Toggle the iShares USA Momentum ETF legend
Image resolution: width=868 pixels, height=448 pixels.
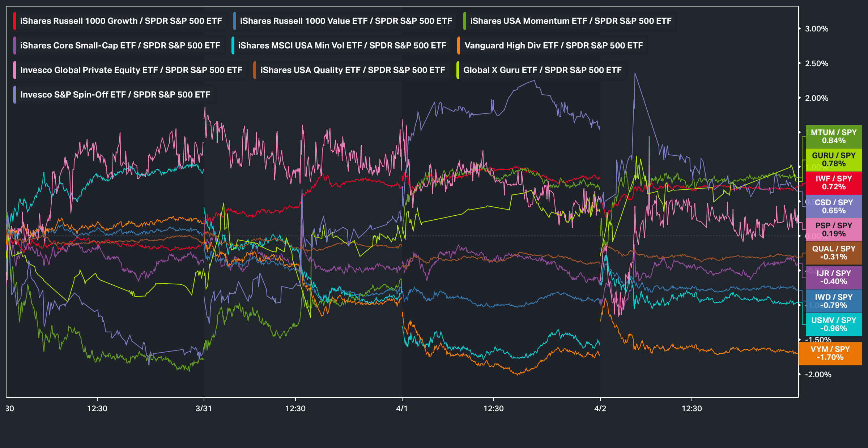pos(570,21)
